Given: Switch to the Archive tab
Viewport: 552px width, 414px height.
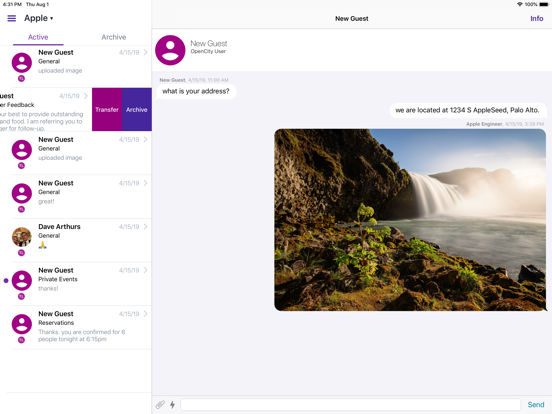Looking at the screenshot, I should [x=114, y=37].
